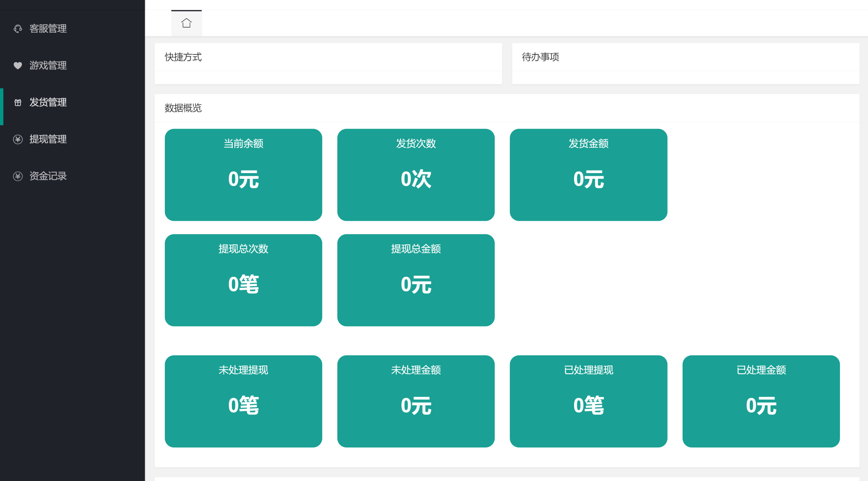Click the ¥ icon beside 资金记录
The image size is (868, 481).
[x=18, y=176]
